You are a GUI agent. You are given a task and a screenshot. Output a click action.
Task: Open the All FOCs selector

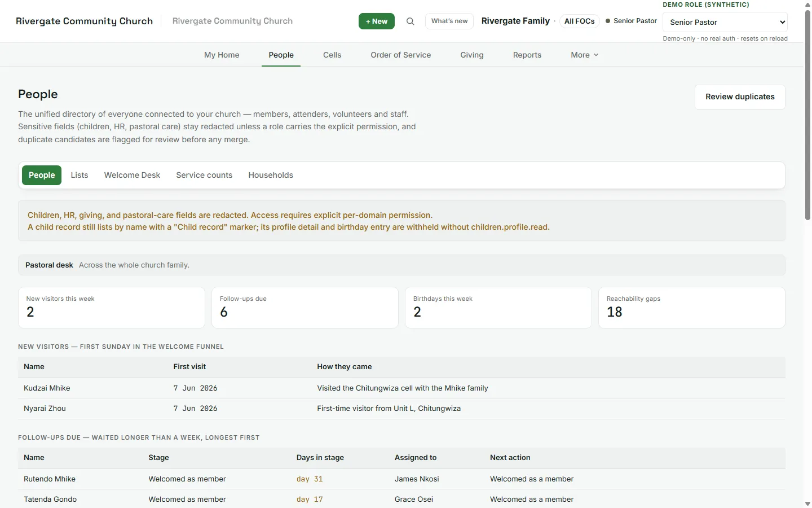[579, 21]
